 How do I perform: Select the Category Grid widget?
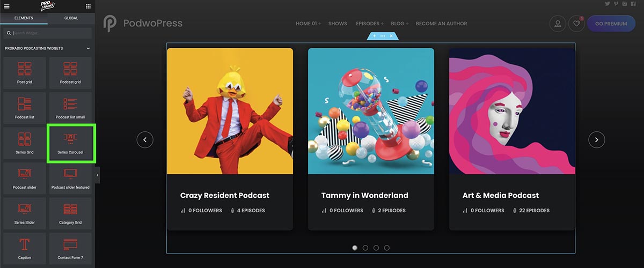click(x=70, y=213)
